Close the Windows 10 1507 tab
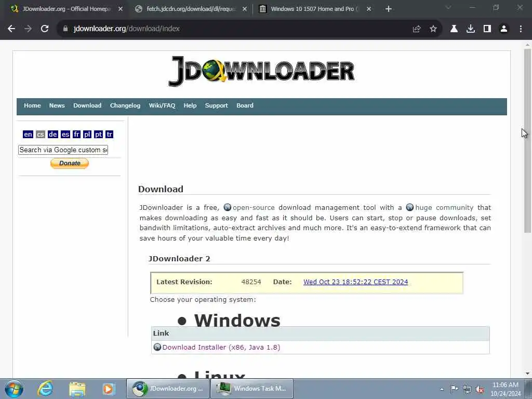 [x=369, y=9]
